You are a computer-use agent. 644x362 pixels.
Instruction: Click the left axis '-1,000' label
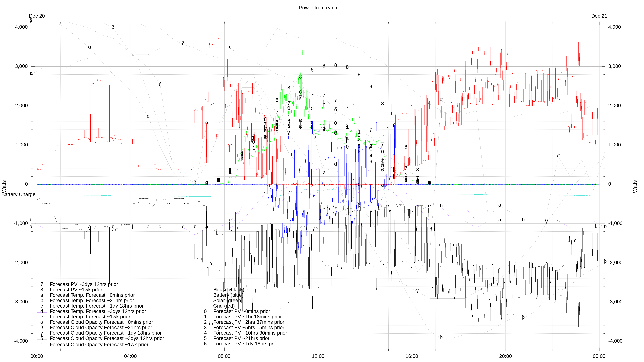(21, 223)
